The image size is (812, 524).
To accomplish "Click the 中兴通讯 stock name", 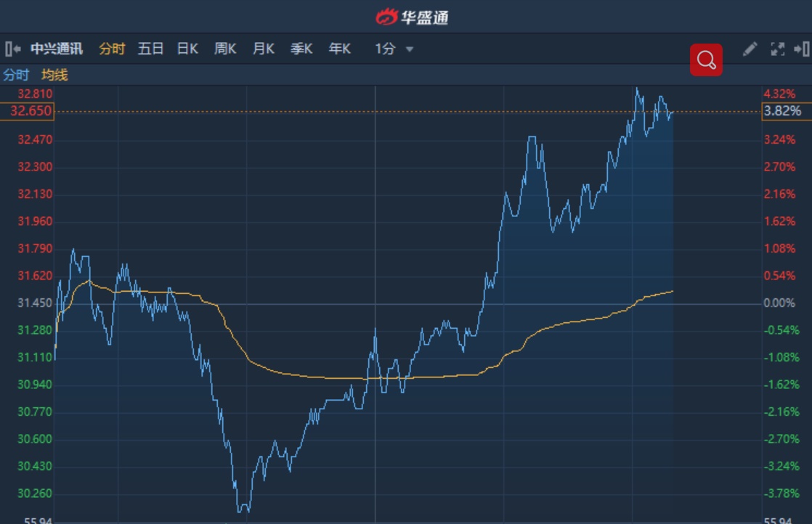I will pos(57,49).
